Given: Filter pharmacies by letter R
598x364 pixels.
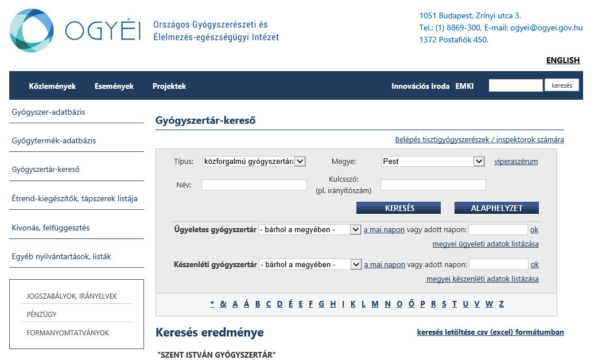Looking at the screenshot, I should tap(433, 304).
